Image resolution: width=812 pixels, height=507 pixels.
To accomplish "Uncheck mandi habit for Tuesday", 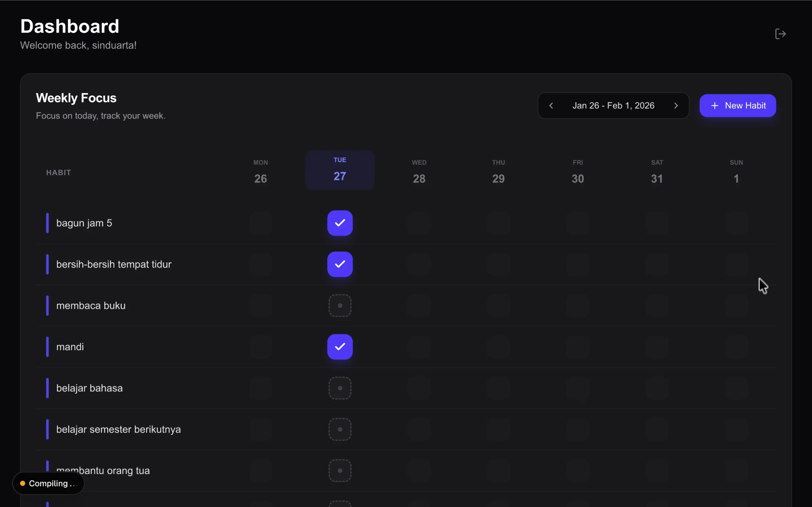I will pyautogui.click(x=340, y=347).
